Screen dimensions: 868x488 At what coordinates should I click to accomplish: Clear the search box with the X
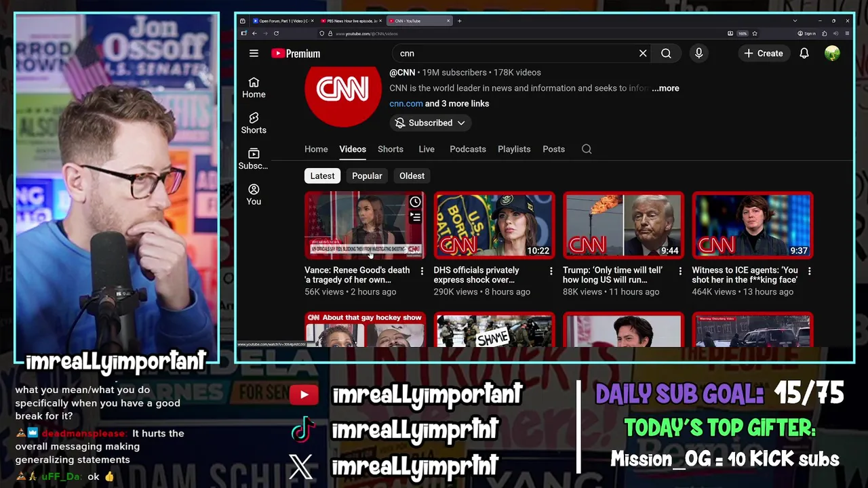point(643,54)
